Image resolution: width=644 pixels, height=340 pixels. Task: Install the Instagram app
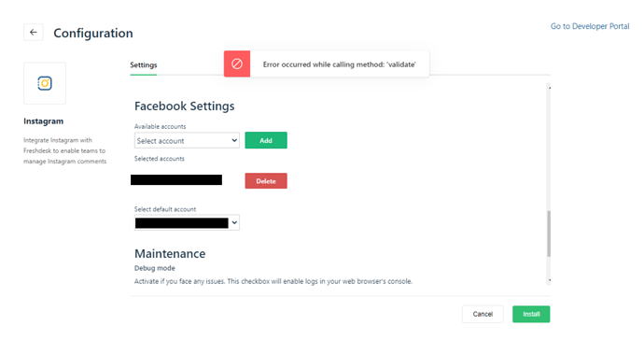point(531,314)
